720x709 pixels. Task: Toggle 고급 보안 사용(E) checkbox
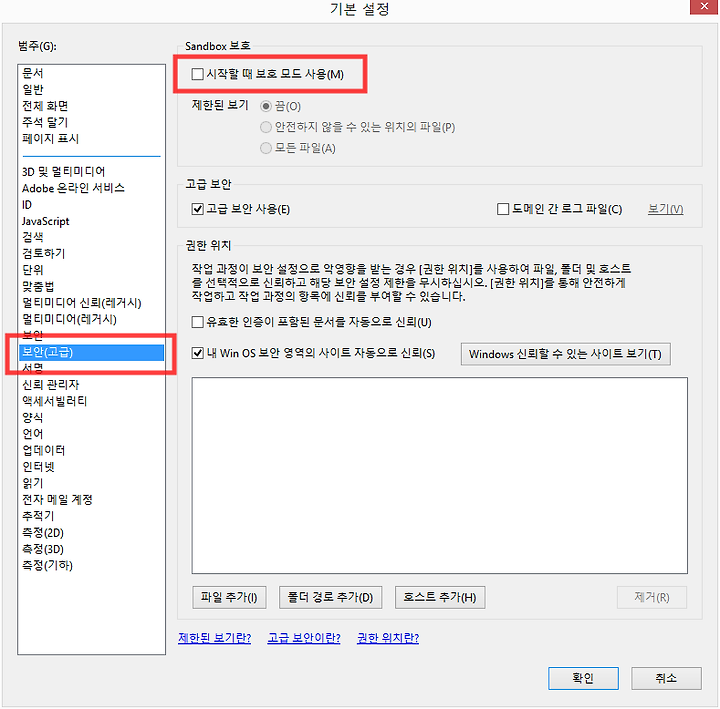(x=197, y=209)
